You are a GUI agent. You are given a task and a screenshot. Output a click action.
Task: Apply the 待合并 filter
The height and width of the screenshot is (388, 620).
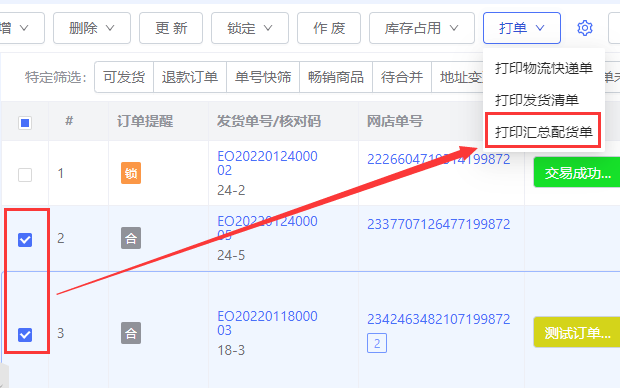tap(402, 77)
